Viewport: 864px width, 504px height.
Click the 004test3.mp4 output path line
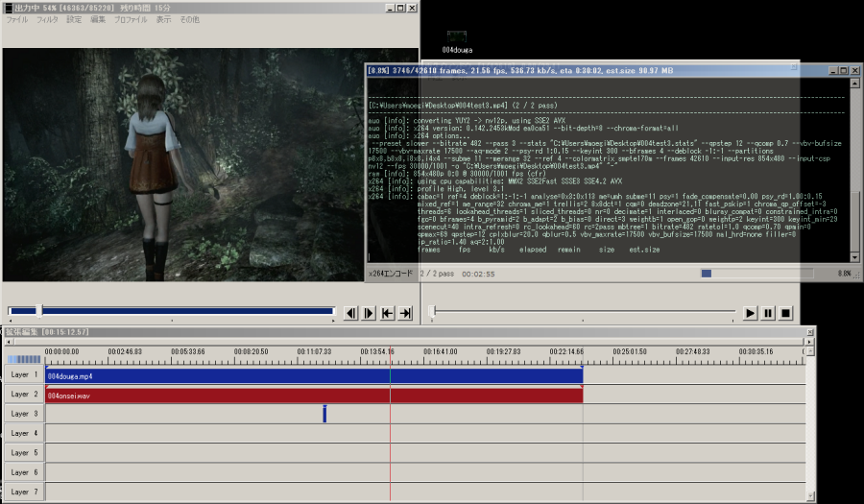tap(464, 106)
